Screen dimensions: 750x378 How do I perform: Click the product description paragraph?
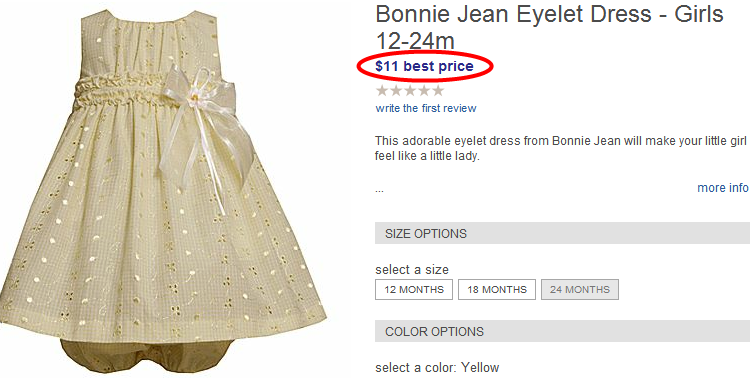[x=561, y=148]
